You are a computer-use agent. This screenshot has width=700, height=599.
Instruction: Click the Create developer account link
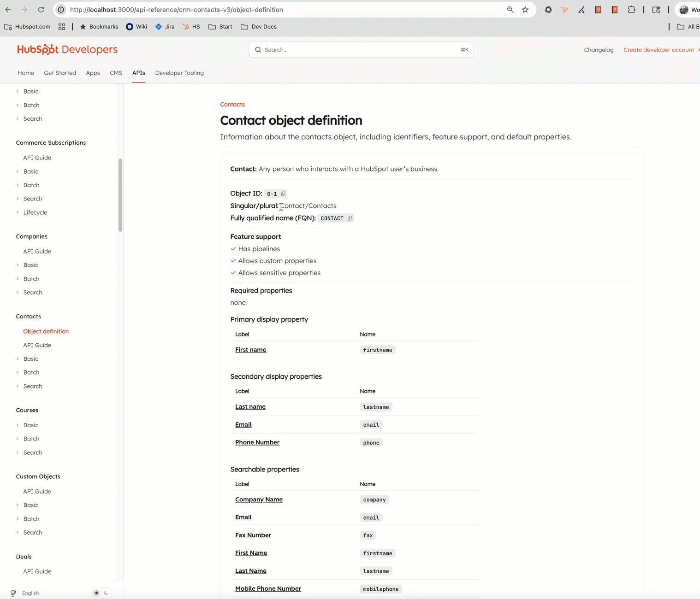click(658, 50)
